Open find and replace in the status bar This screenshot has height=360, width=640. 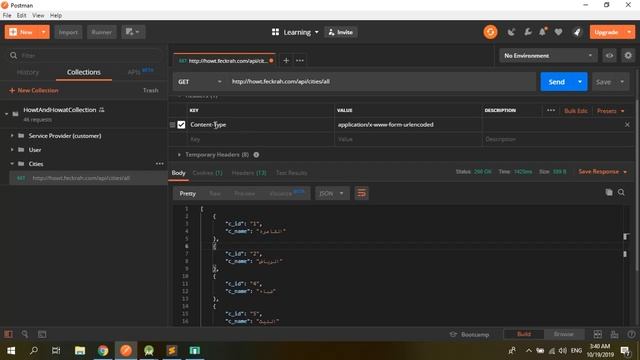[x=25, y=334]
